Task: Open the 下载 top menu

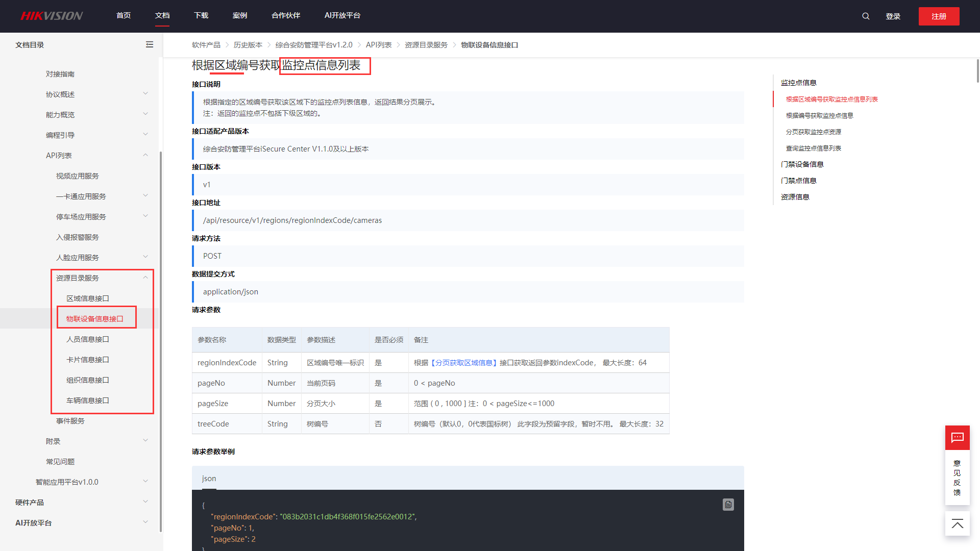Action: point(201,16)
